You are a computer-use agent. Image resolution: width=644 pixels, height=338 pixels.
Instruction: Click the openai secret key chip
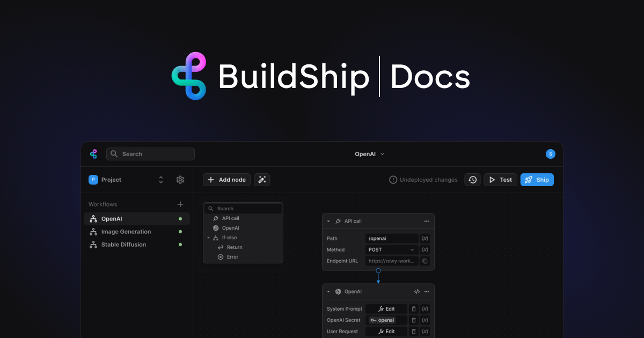tap(382, 320)
